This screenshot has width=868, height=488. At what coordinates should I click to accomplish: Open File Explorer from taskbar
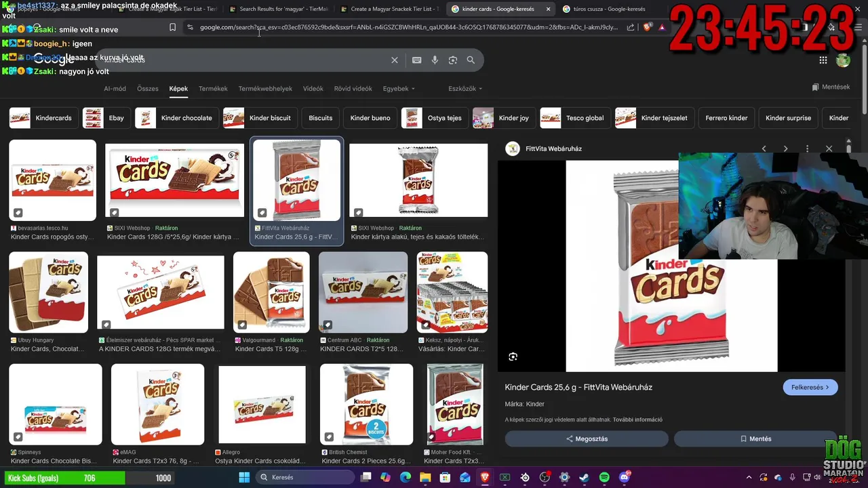click(425, 477)
